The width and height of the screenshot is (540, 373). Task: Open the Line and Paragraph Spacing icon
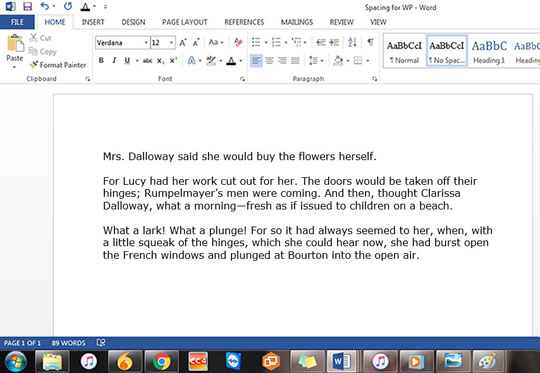click(313, 61)
